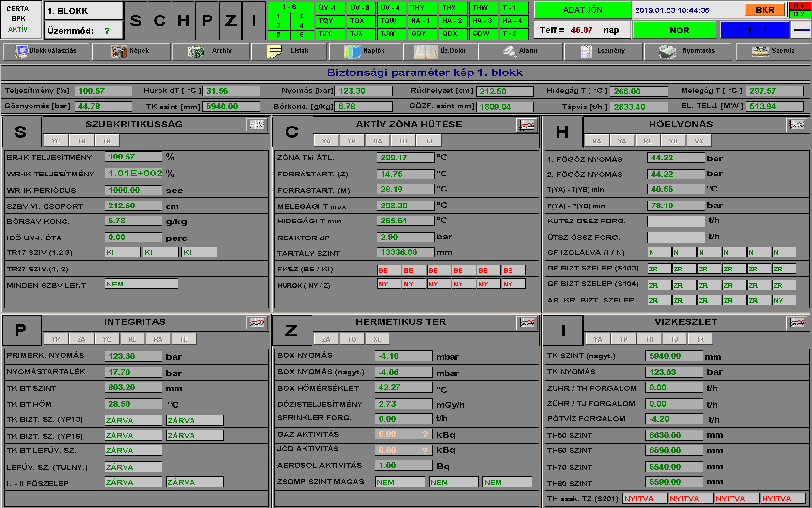Screen dimensions: 812x508
Task: Open Képek with the camera icon
Action: pyautogui.click(x=130, y=51)
